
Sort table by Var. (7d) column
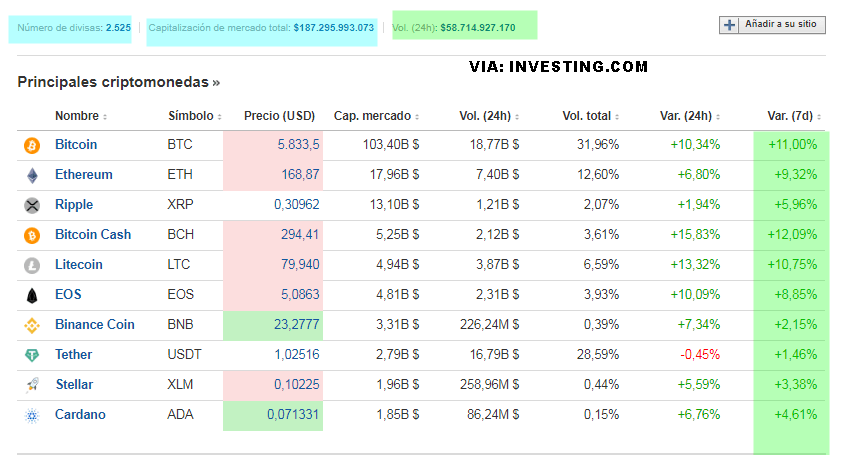792,116
